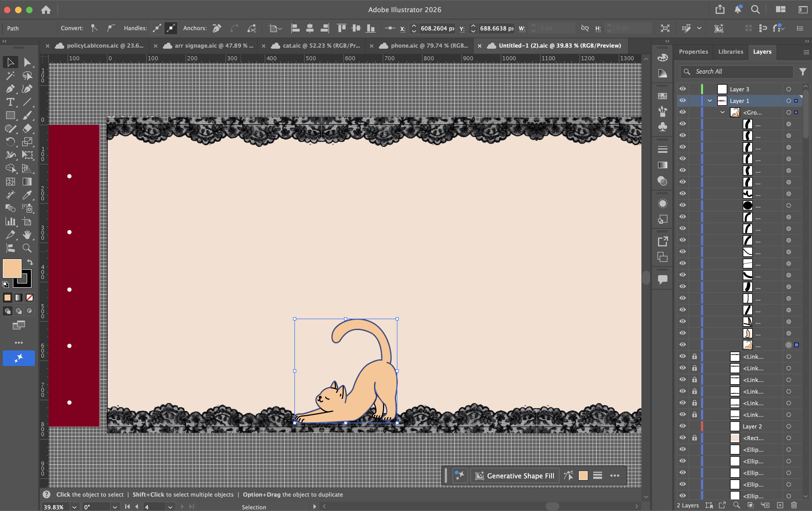Click the Generative Shape Fill button
The height and width of the screenshot is (511, 812).
(515, 476)
